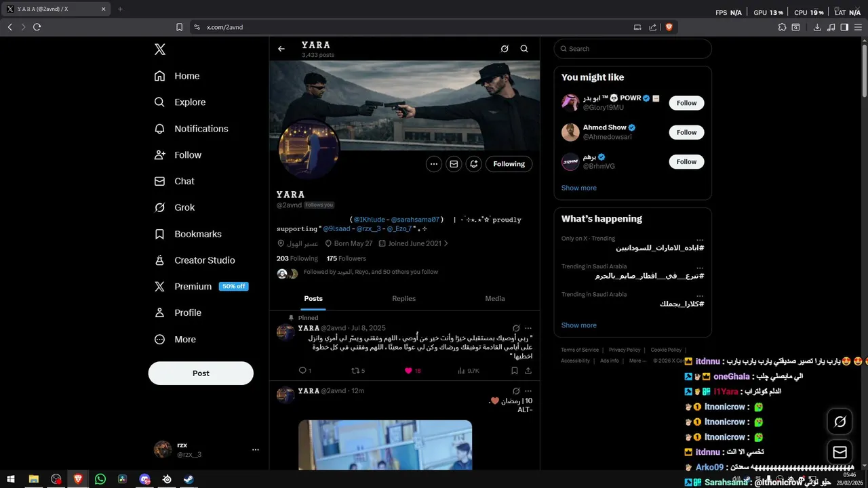
Task: Open WhatsApp from the taskbar
Action: coord(100,479)
